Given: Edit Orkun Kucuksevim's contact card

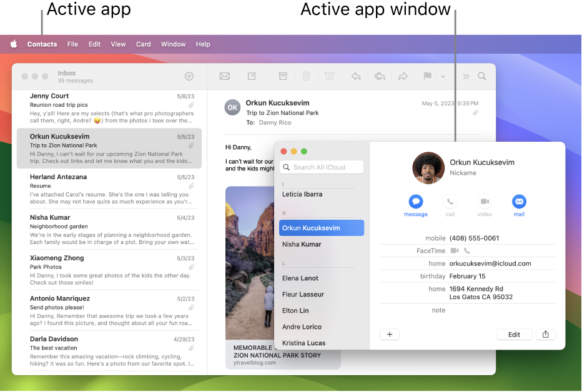Looking at the screenshot, I should [x=513, y=334].
